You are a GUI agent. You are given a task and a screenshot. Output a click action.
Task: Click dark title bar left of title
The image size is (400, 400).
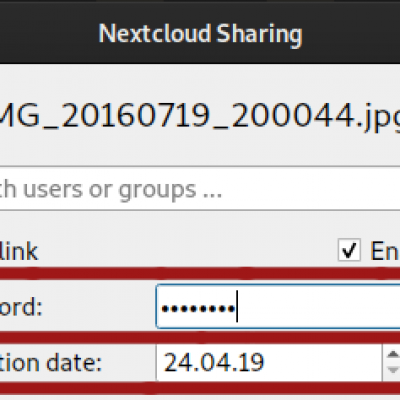click(47, 33)
